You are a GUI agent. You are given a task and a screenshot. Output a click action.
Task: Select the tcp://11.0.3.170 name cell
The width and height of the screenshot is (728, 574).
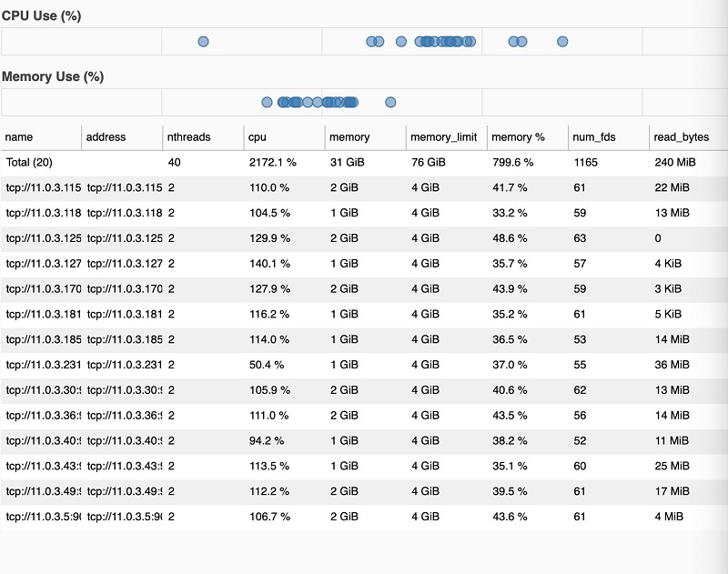tap(44, 289)
